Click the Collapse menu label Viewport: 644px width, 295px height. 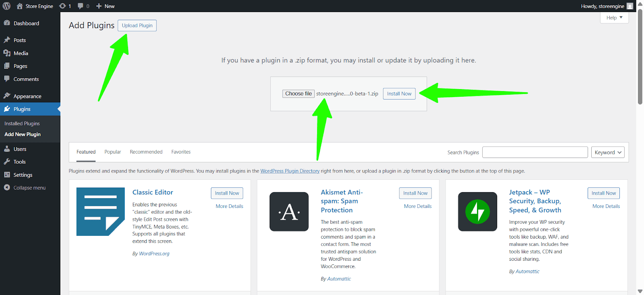[29, 187]
